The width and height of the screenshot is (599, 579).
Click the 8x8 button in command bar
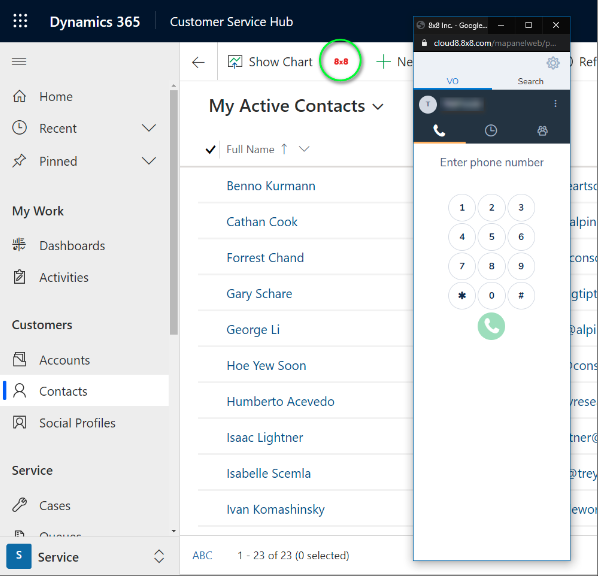click(341, 61)
